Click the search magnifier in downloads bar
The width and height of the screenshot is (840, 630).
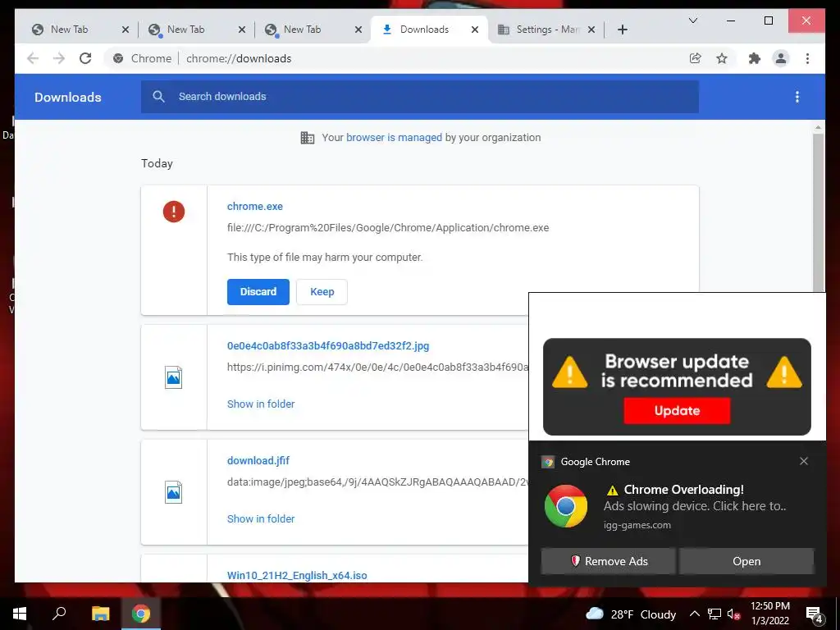(x=158, y=97)
